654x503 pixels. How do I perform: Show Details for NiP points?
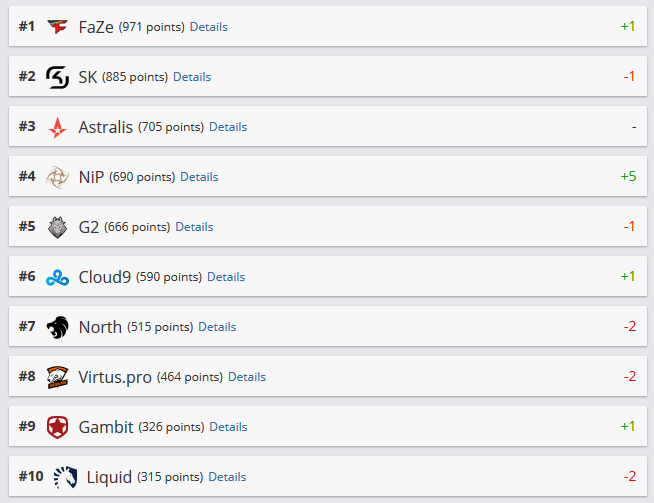pos(199,177)
